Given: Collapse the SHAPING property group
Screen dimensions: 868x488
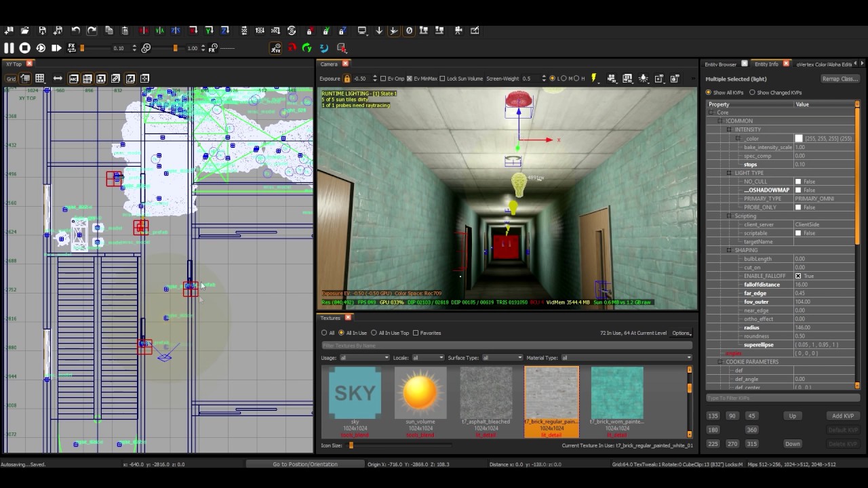Looking at the screenshot, I should pyautogui.click(x=729, y=250).
